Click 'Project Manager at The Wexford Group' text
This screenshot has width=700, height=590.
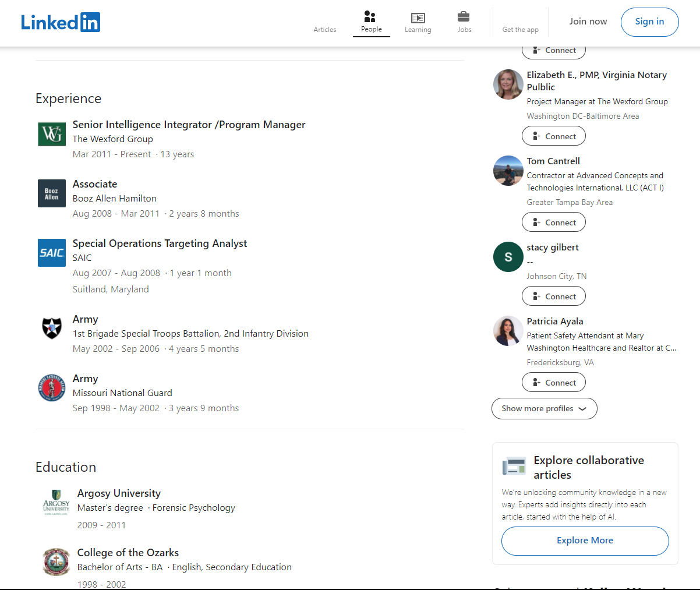coord(598,101)
